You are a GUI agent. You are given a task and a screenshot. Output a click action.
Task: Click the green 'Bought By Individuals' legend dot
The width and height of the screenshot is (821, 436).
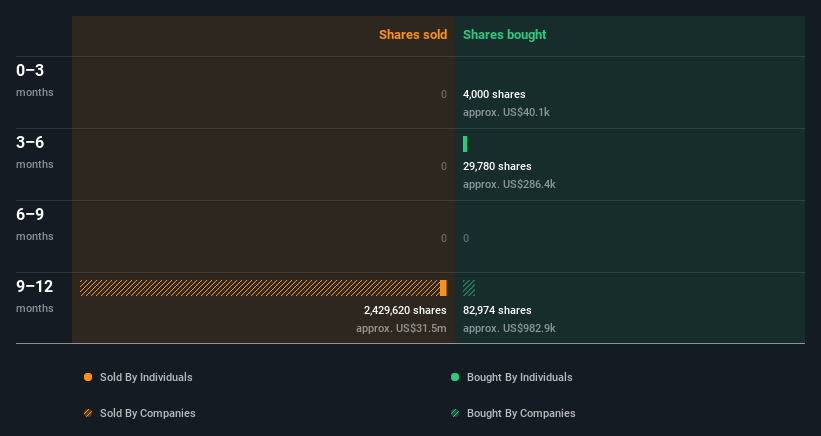coord(455,377)
